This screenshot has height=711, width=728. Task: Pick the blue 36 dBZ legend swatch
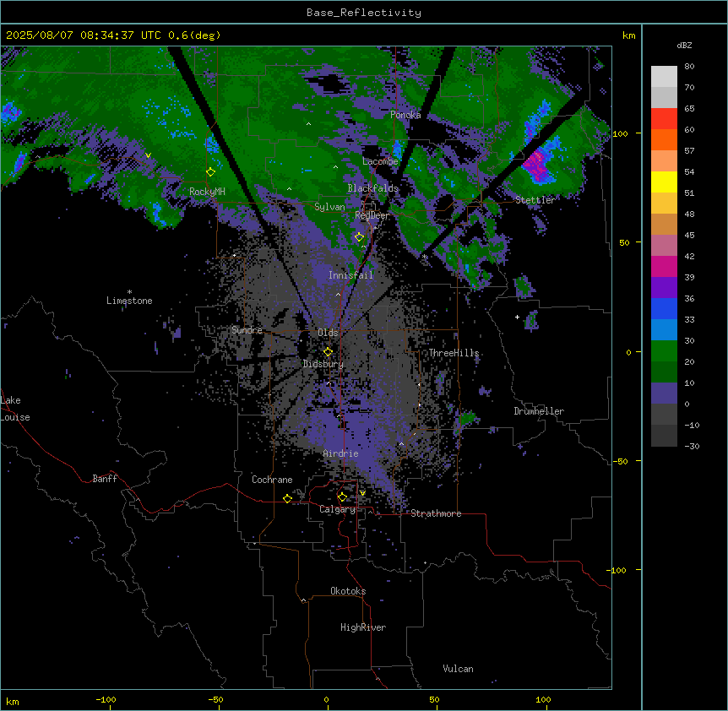[664, 308]
